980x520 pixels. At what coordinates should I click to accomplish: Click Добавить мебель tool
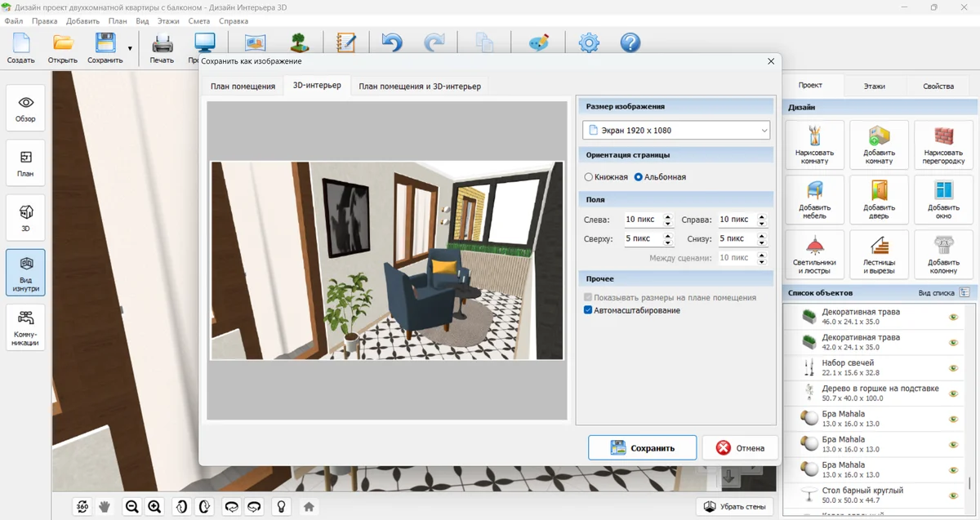(814, 199)
